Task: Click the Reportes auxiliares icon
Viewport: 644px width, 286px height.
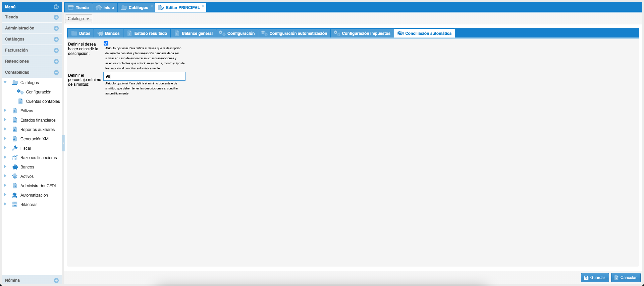Action: tap(15, 130)
